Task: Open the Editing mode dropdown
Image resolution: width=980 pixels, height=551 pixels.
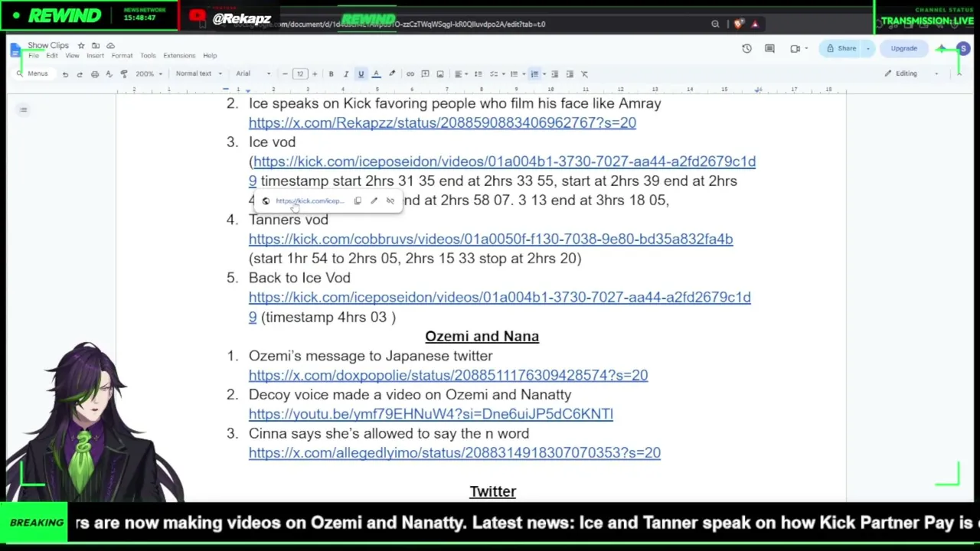Action: point(911,74)
